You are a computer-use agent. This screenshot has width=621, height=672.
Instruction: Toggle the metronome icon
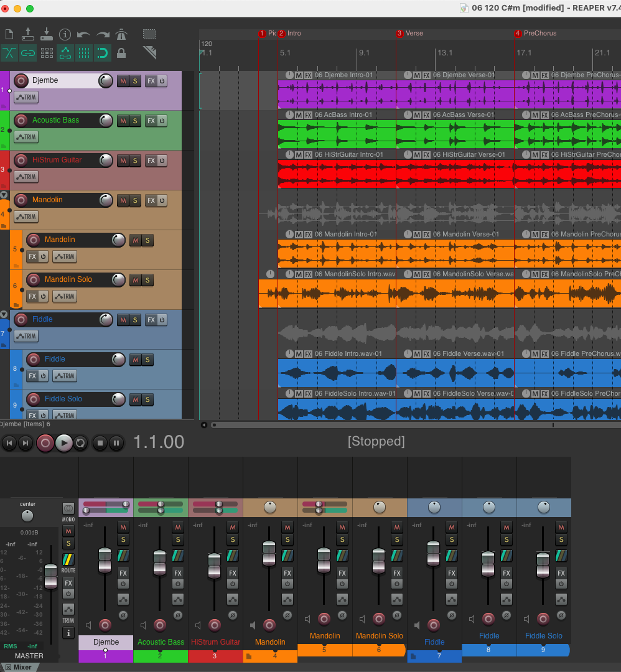coord(122,34)
